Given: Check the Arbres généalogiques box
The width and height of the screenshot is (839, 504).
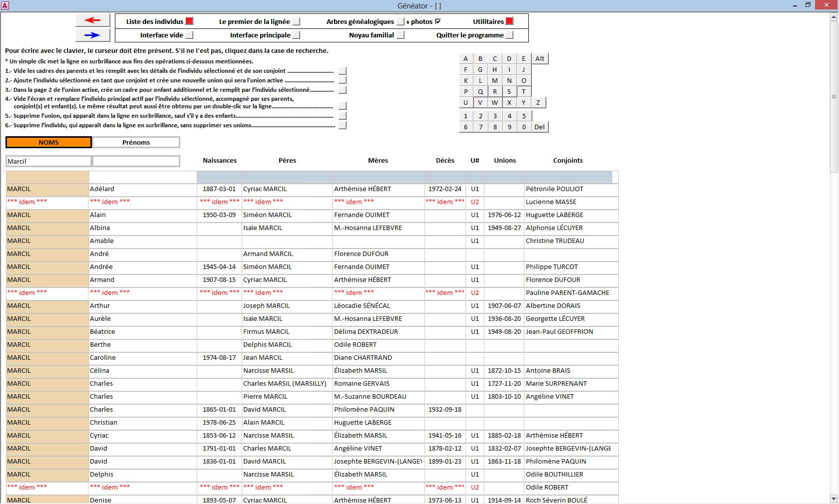Looking at the screenshot, I should click(401, 21).
